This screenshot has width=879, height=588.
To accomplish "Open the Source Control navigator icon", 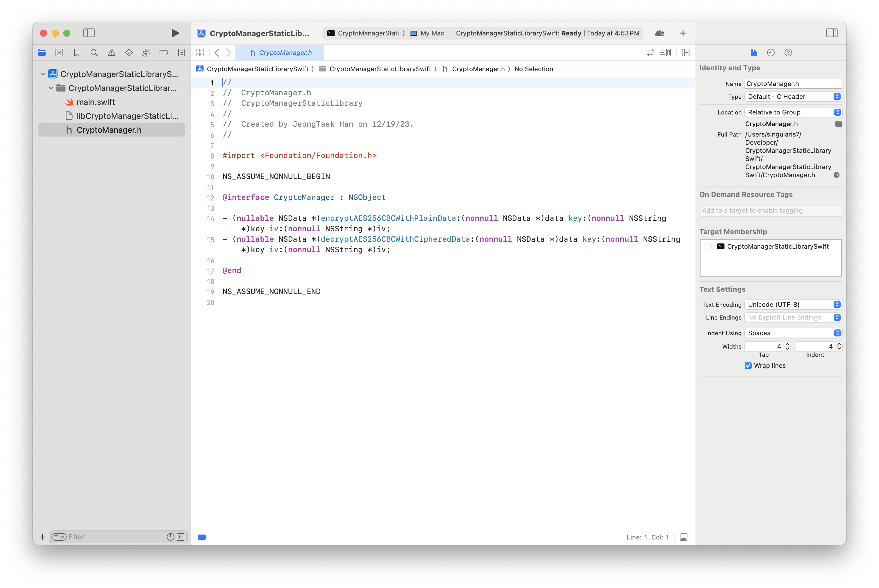I will [x=59, y=53].
